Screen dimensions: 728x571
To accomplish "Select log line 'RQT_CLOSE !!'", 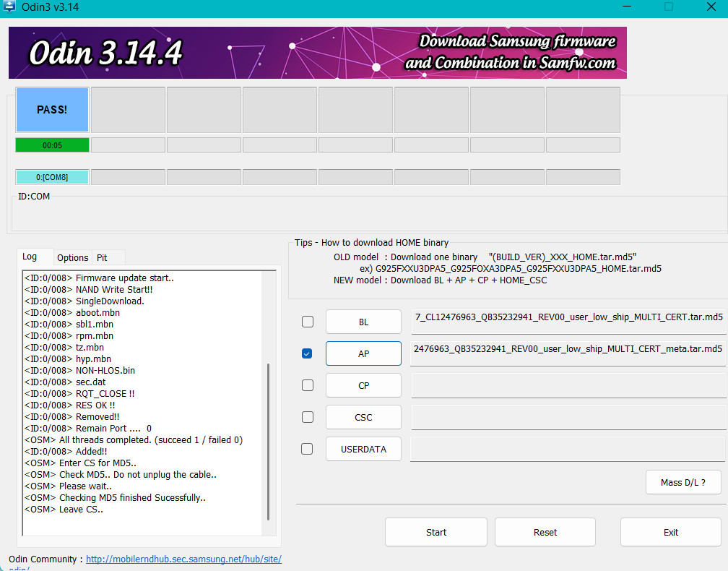I will (x=79, y=393).
